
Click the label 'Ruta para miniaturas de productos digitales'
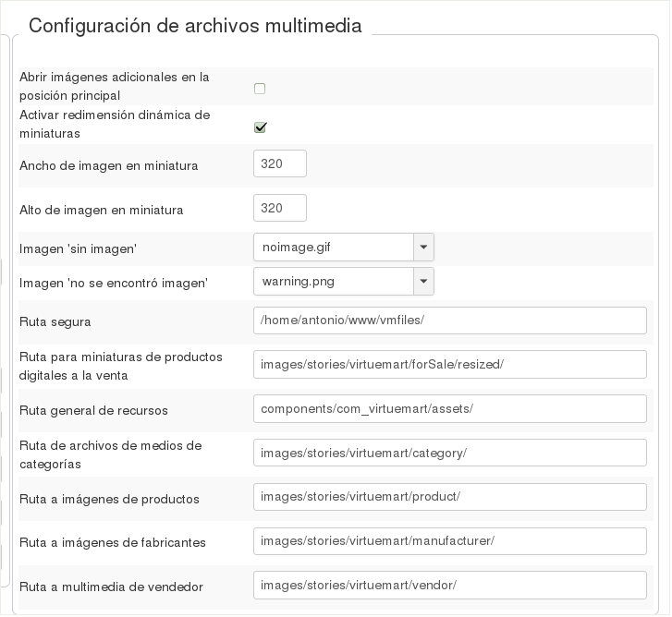pos(121,366)
